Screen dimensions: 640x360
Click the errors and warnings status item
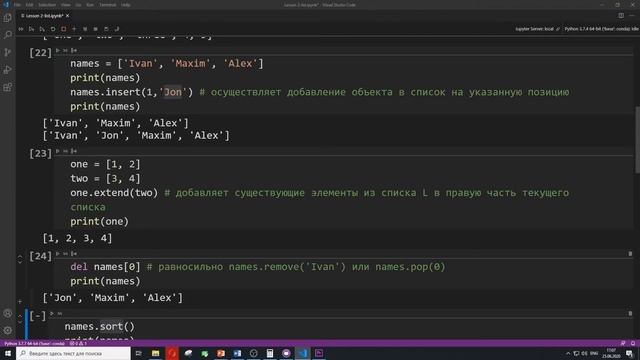click(x=78, y=344)
